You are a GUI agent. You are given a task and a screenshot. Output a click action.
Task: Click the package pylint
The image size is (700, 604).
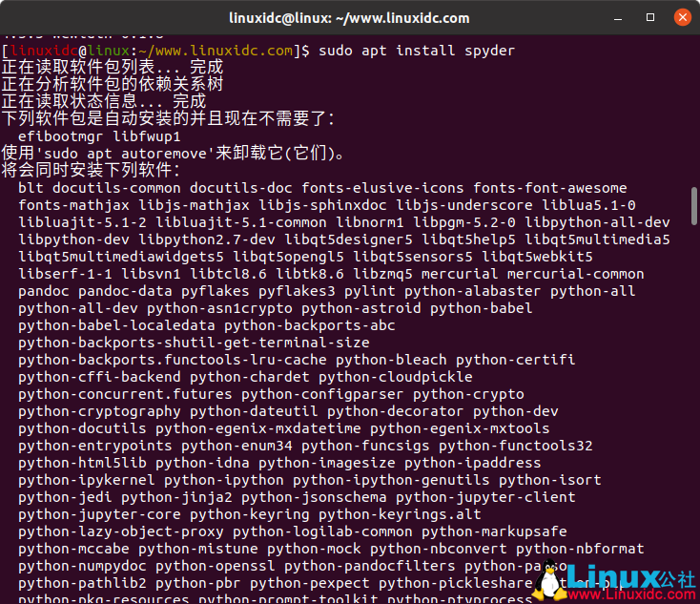pyautogui.click(x=370, y=291)
